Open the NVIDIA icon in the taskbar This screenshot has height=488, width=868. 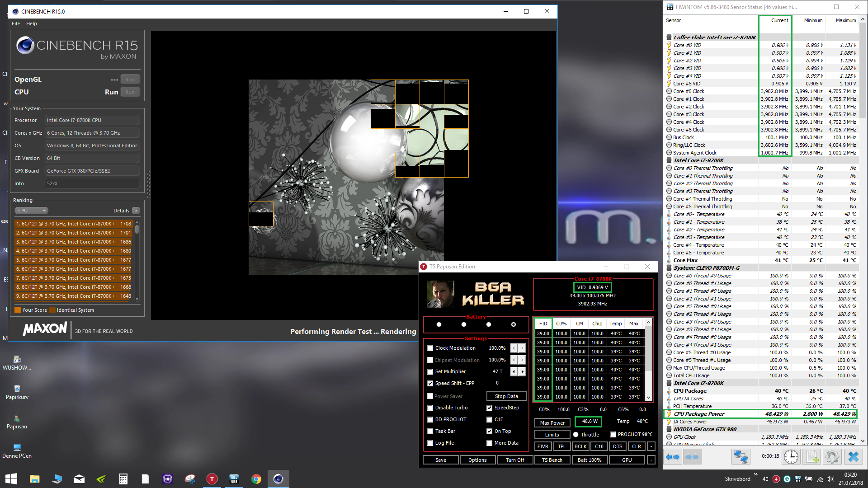(101, 479)
